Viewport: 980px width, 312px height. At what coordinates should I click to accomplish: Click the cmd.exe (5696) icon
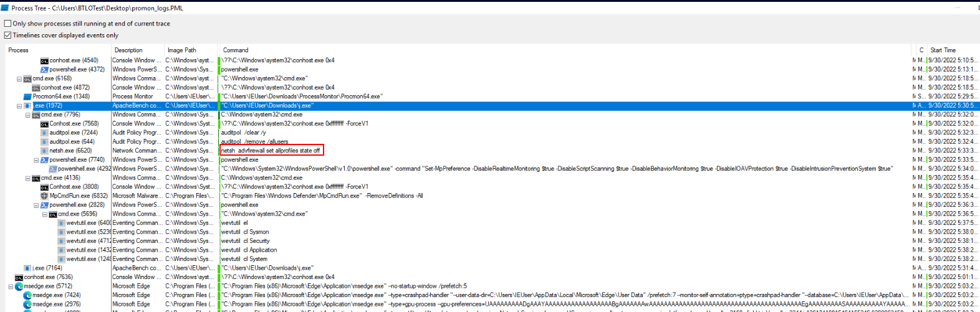[x=53, y=214]
